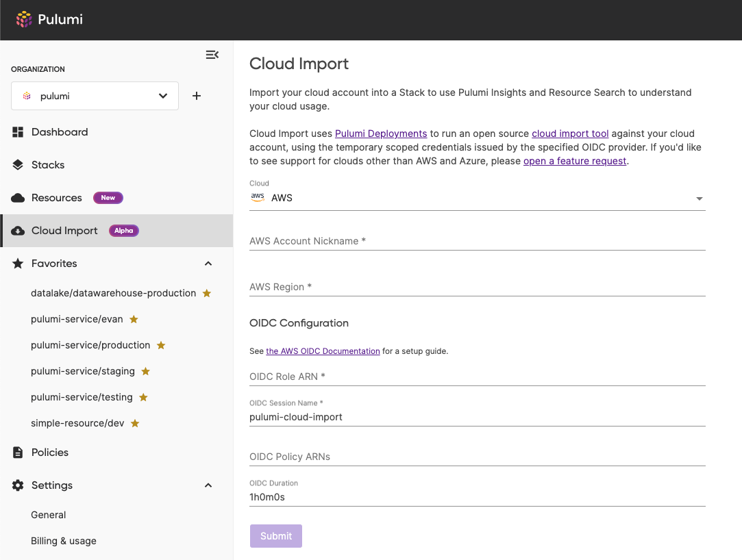This screenshot has width=742, height=560.
Task: Click the pulumi organization avatar icon
Action: point(27,96)
